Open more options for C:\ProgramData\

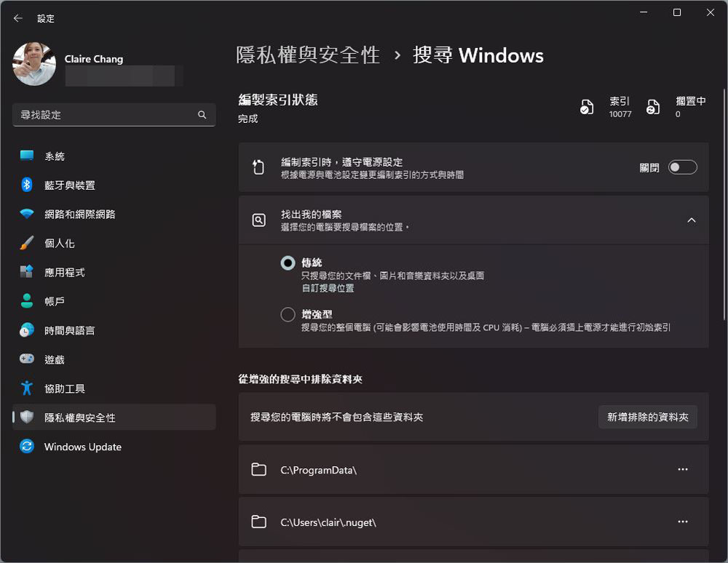pyautogui.click(x=683, y=469)
